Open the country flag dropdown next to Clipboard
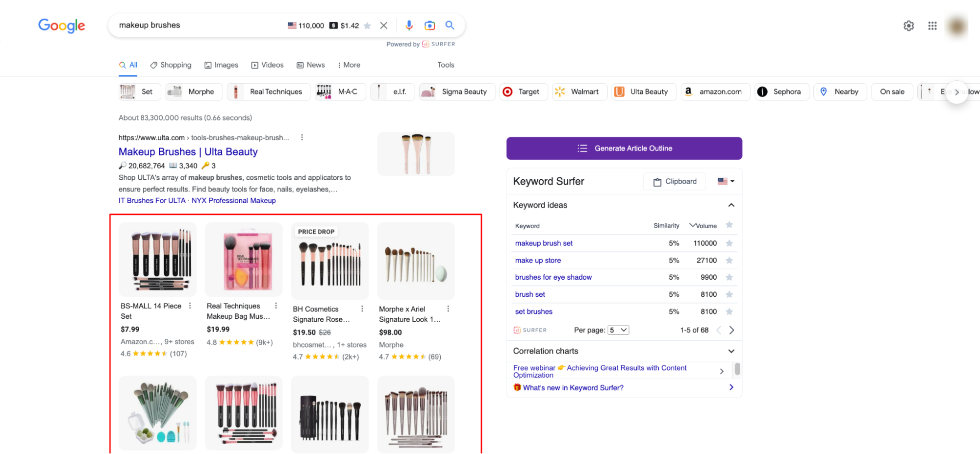This screenshot has height=454, width=980. point(725,181)
